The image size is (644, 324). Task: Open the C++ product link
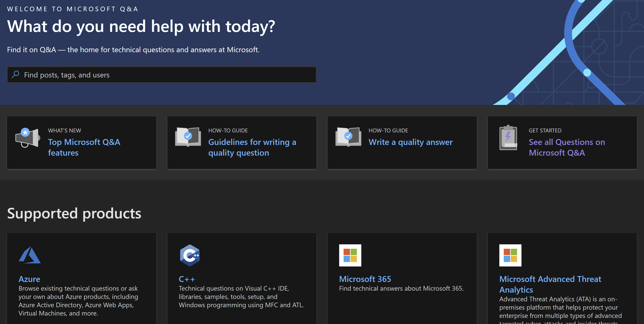(x=187, y=279)
